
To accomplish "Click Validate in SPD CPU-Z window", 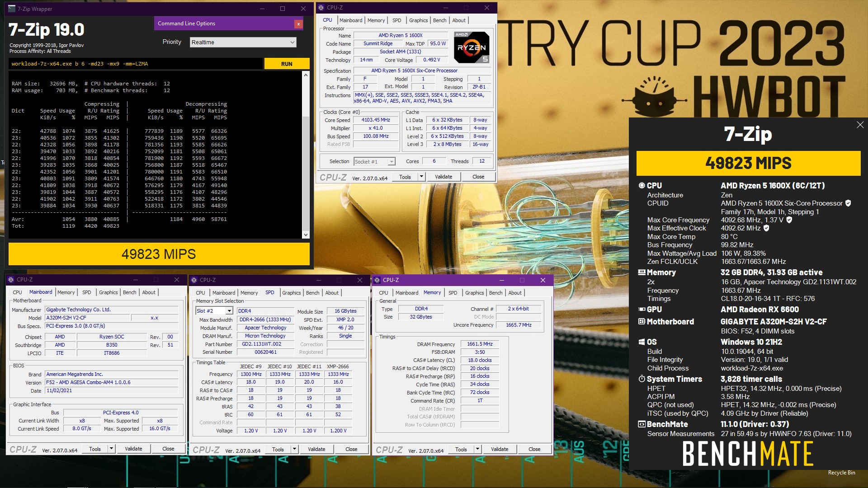I will click(316, 449).
